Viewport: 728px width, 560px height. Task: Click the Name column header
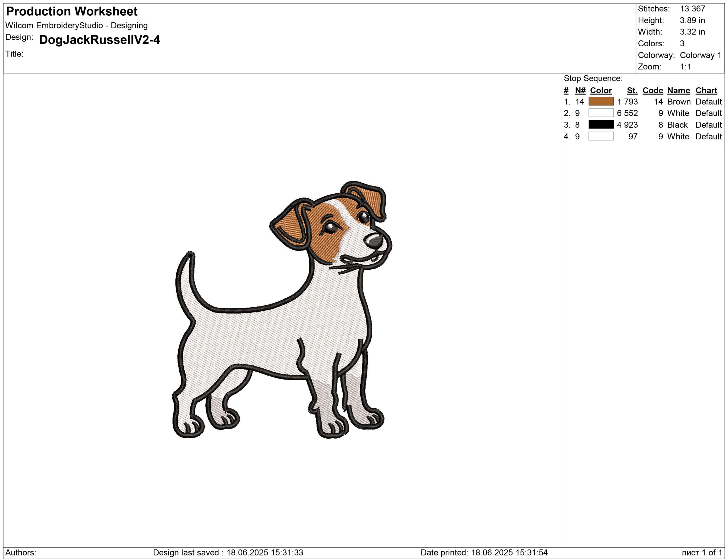point(678,91)
